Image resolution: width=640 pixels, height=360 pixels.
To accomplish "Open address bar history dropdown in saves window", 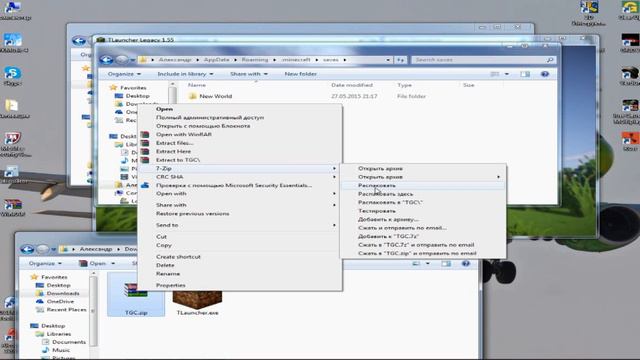I will [387, 60].
